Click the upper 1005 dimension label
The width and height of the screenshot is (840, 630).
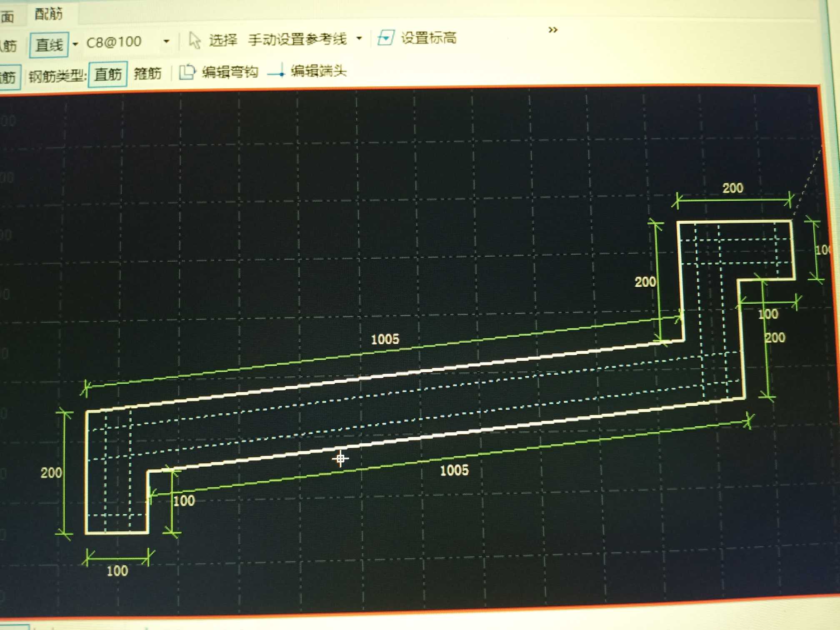(385, 339)
